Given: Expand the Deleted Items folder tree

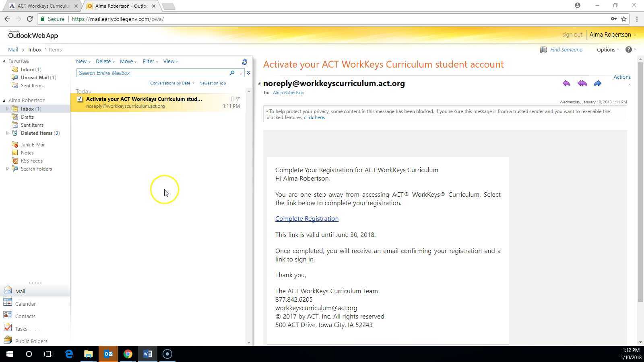Looking at the screenshot, I should 7,133.
